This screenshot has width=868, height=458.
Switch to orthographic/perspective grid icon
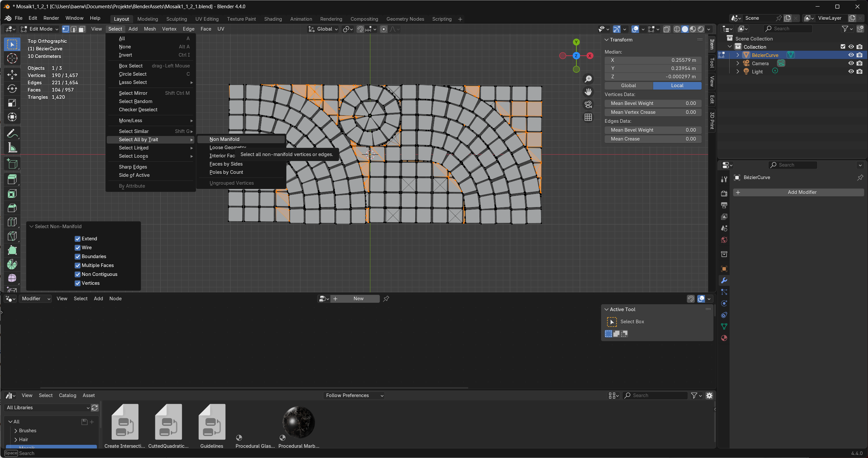pyautogui.click(x=588, y=117)
